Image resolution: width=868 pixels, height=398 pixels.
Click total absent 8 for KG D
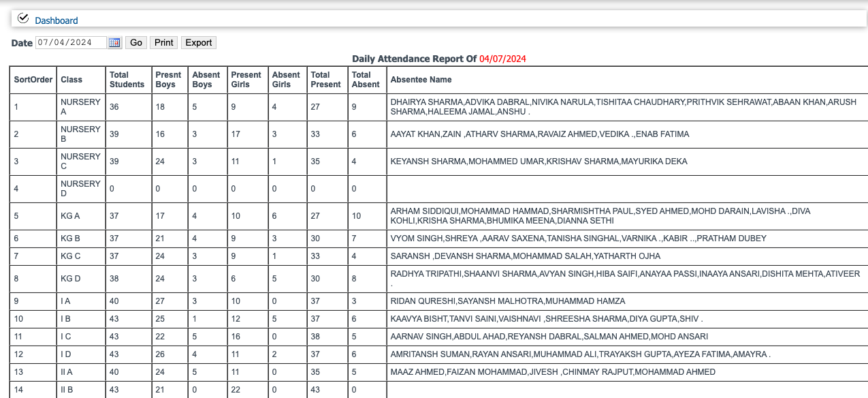tap(366, 279)
